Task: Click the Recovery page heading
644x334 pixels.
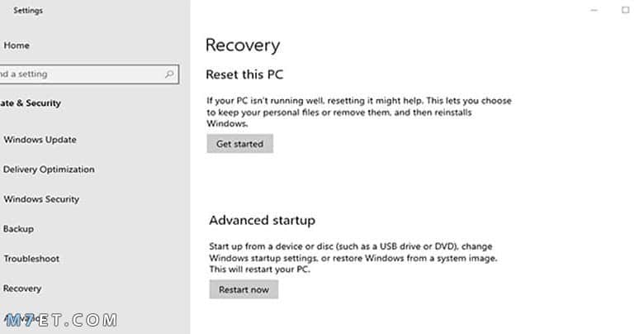Action: pyautogui.click(x=243, y=45)
